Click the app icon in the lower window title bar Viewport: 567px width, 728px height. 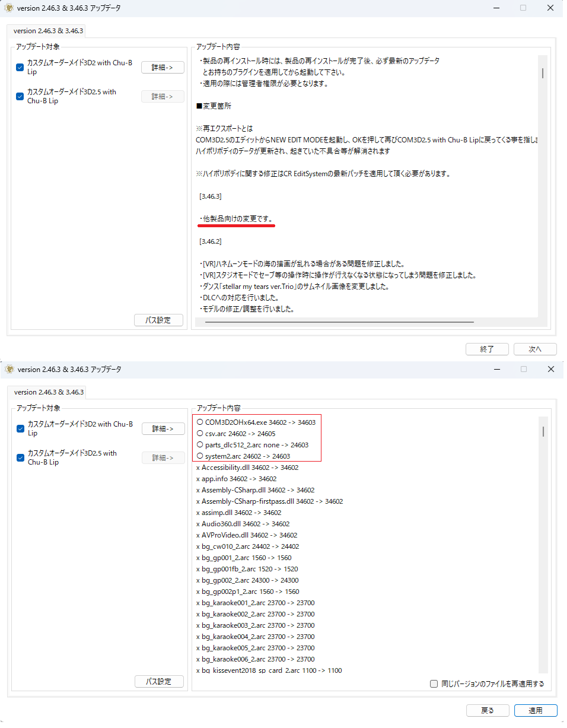coord(9,369)
